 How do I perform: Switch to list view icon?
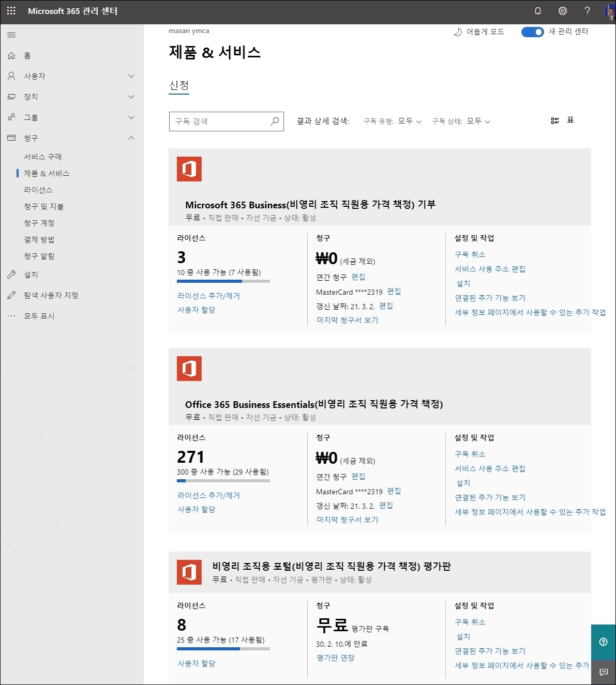555,120
